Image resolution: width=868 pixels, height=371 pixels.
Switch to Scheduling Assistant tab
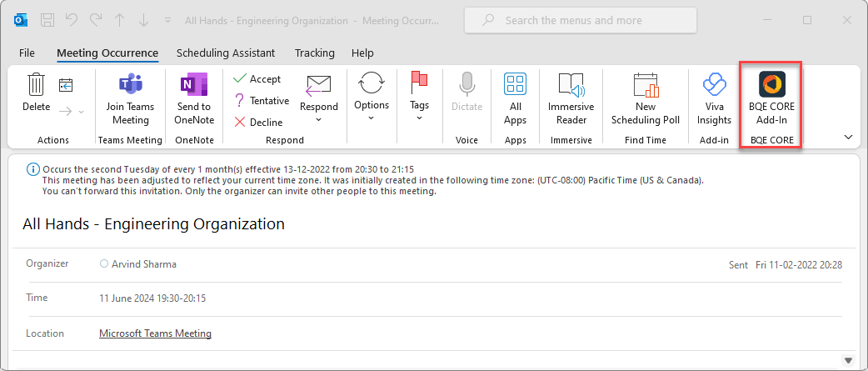click(225, 53)
